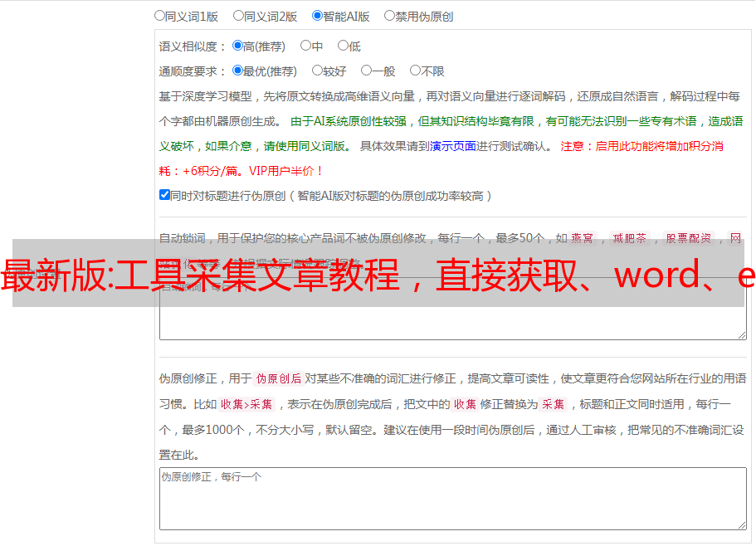Image resolution: width=756 pixels, height=546 pixels.
Task: Click the 股票配资 example keyword tag
Action: [x=688, y=238]
